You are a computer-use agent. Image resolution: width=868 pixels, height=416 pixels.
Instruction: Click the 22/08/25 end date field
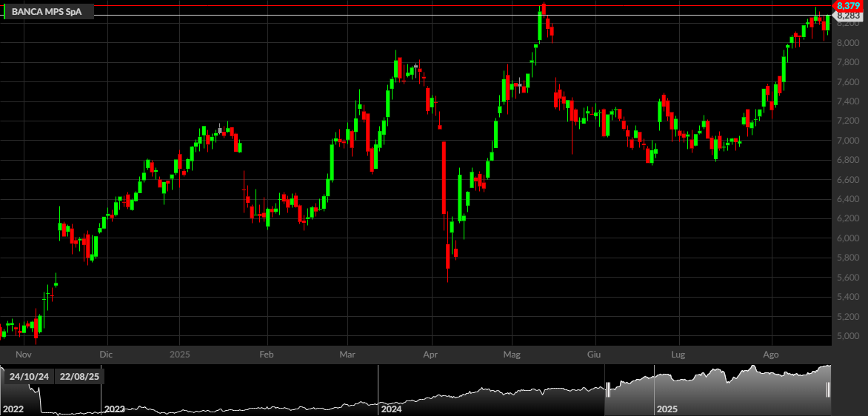(x=79, y=377)
